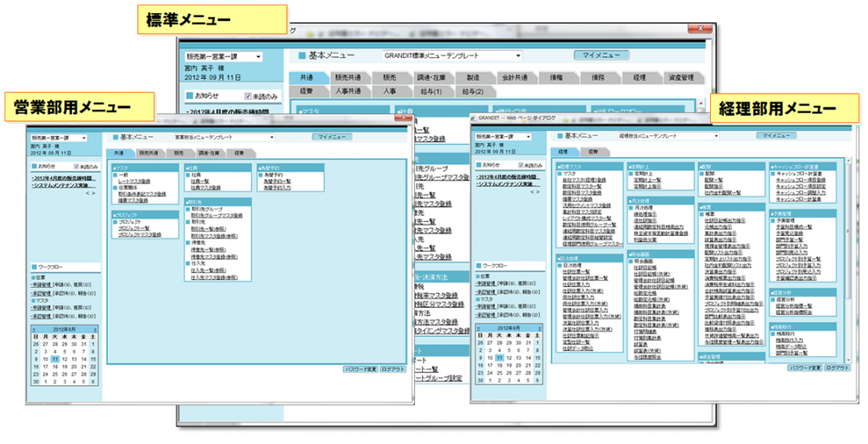This screenshot has width=868, height=444.
Task: Click ログアウト in accounting menu window
Action: 838,369
